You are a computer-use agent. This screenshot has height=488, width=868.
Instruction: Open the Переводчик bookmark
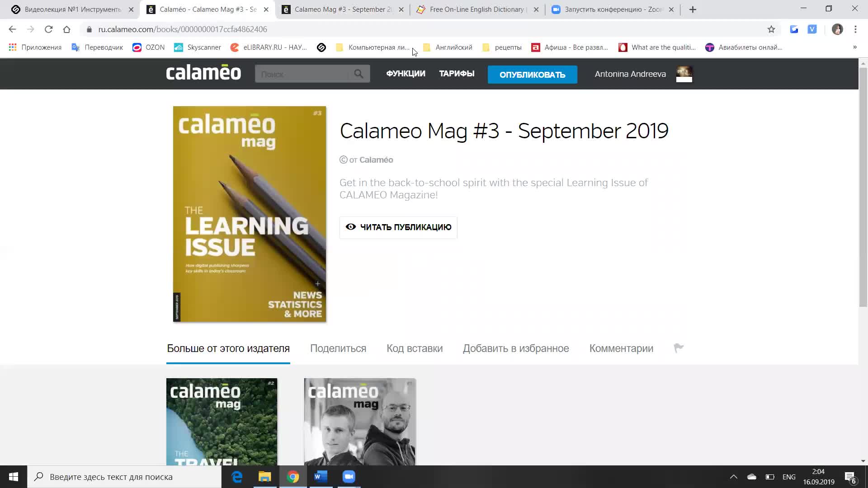(97, 47)
